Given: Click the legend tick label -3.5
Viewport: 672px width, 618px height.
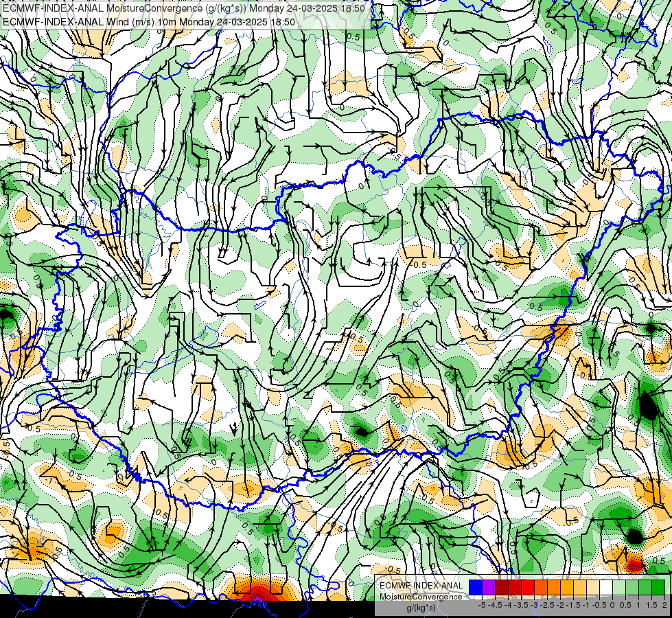Looking at the screenshot, I should [522, 605].
